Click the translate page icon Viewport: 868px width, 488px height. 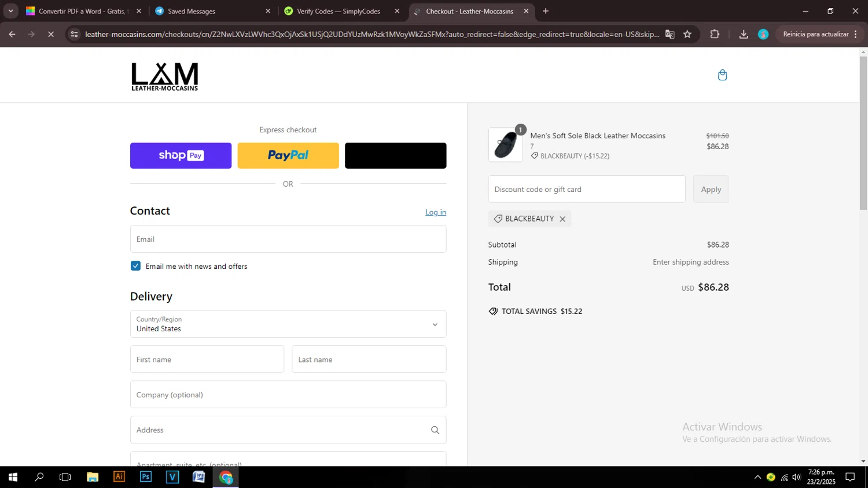670,34
